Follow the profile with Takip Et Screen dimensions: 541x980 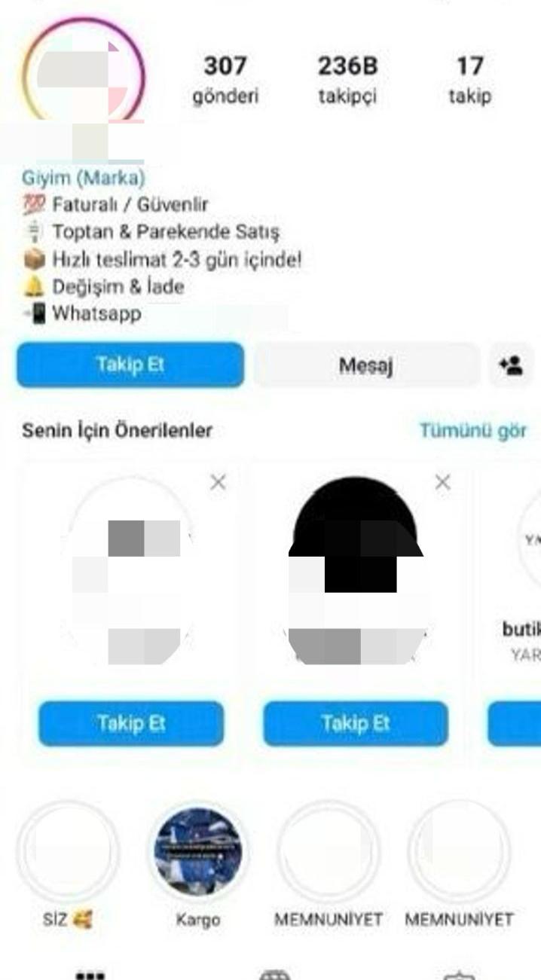(130, 365)
